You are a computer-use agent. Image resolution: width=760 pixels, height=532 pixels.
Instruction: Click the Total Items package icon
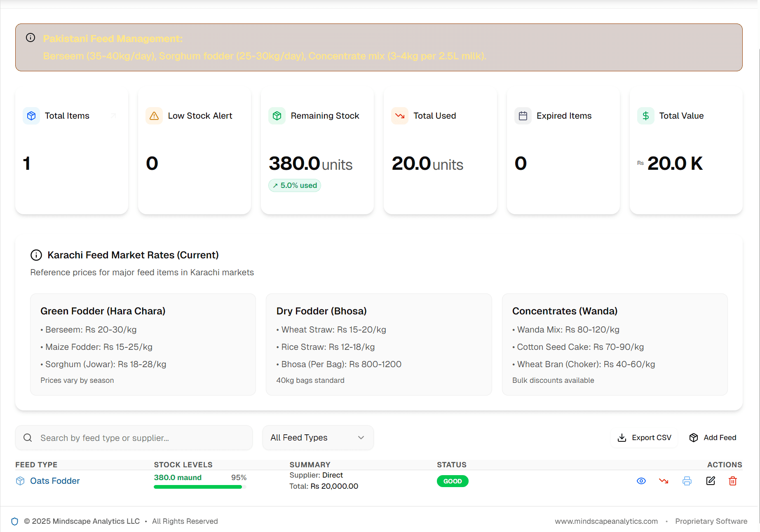click(31, 116)
